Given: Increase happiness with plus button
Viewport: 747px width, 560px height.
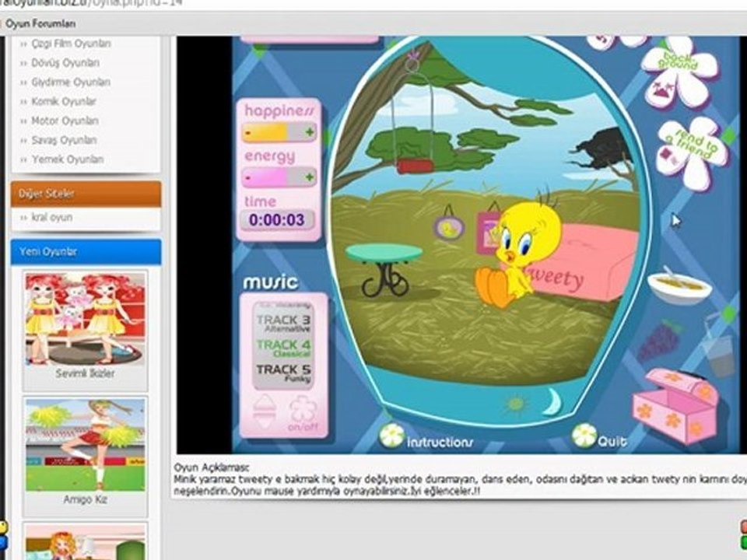Looking at the screenshot, I should tap(309, 132).
